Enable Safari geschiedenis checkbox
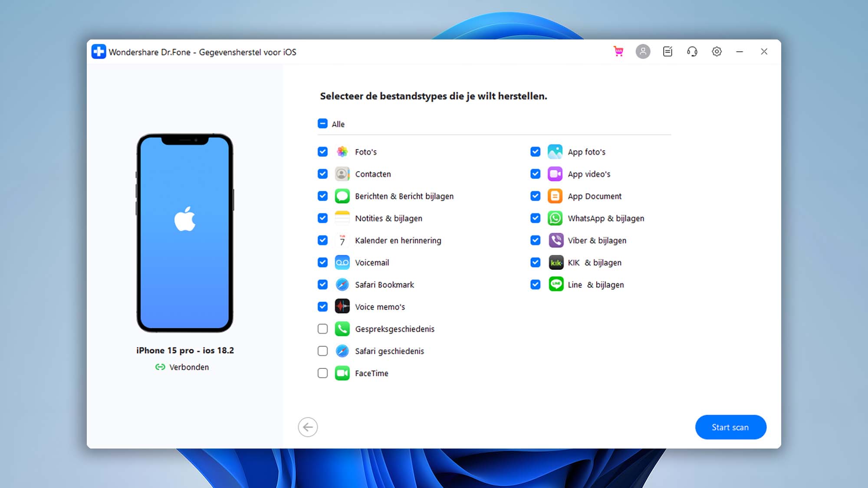The width and height of the screenshot is (868, 488). coord(322,351)
